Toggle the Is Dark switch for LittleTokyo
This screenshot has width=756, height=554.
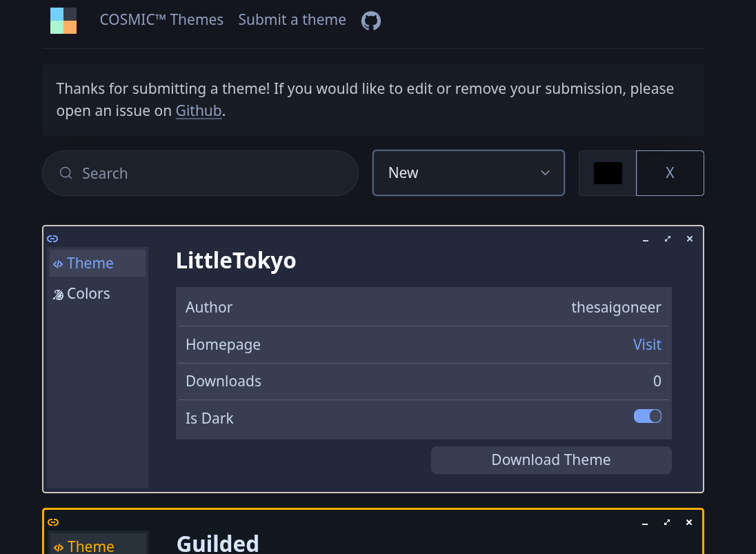[647, 416]
